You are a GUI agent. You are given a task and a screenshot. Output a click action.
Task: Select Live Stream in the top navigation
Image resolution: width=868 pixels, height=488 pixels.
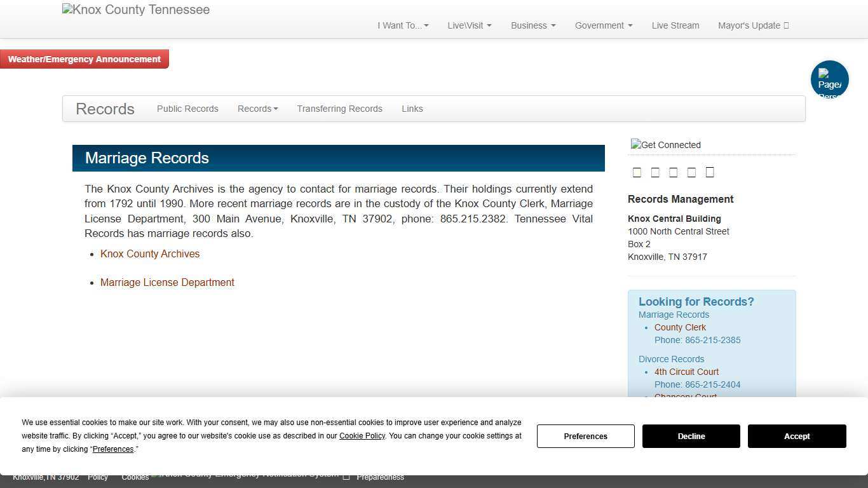point(675,25)
